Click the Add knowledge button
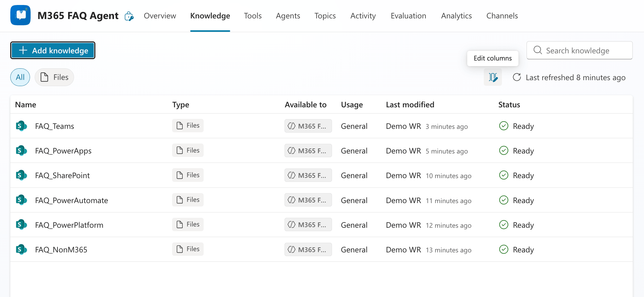Screen dimensions: 644x297 click(53, 50)
